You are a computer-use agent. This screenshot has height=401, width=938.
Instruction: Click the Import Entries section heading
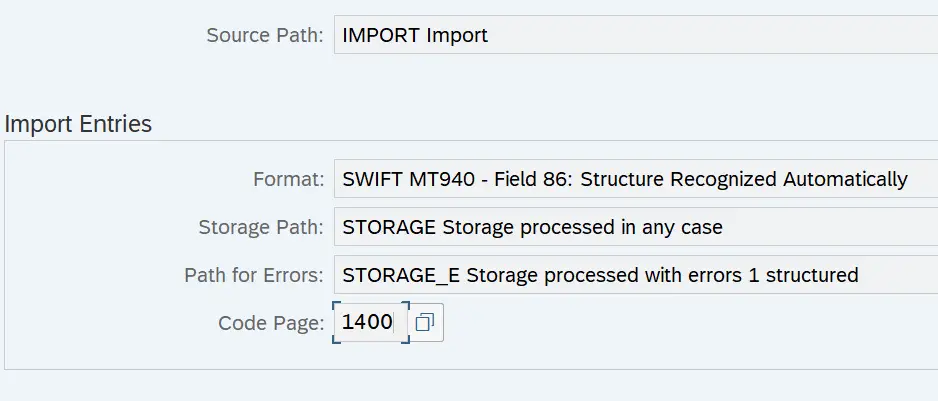click(78, 124)
